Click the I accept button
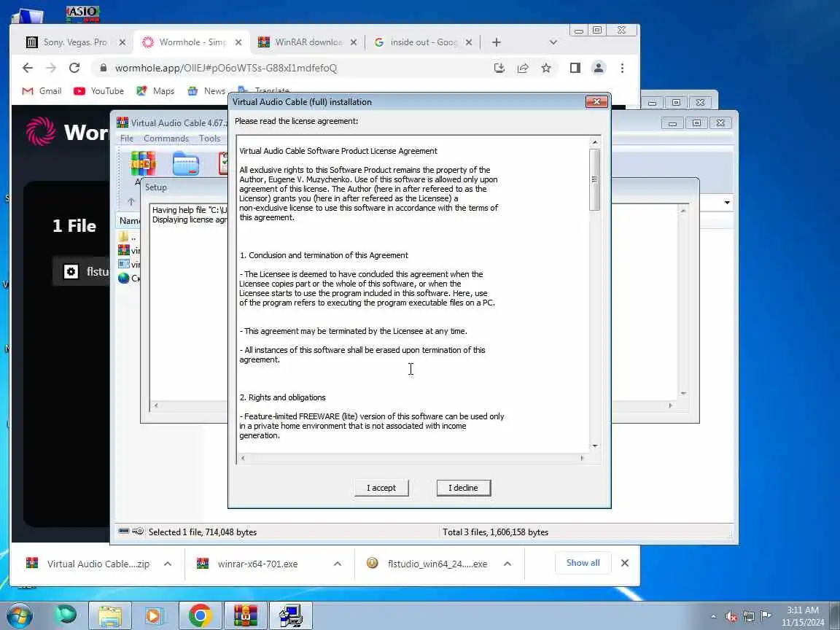This screenshot has width=840, height=630. coord(381,488)
